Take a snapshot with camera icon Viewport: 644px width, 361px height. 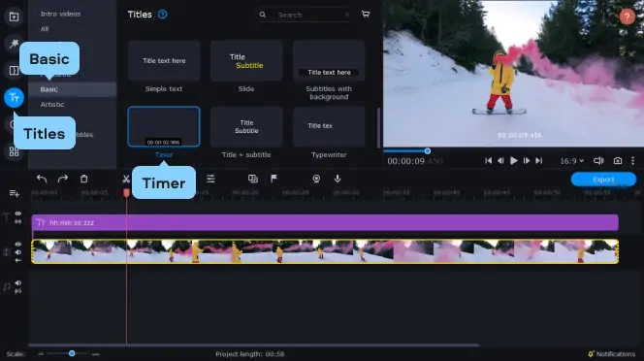point(617,161)
